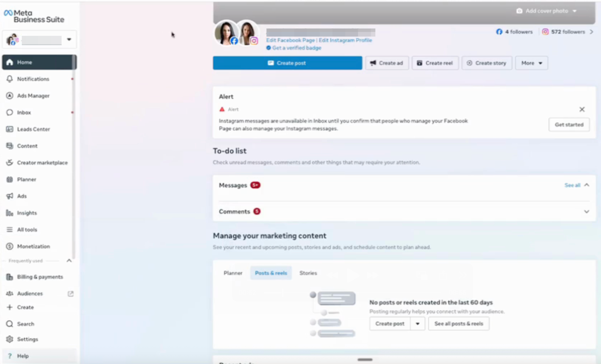601x364 pixels.
Task: Open Settings gear icon
Action: click(10, 339)
